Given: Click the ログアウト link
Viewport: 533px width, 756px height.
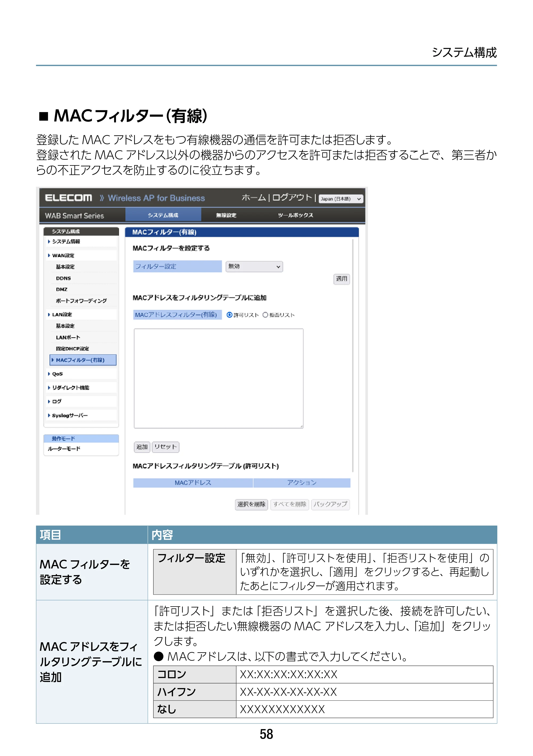Looking at the screenshot, I should coord(292,198).
